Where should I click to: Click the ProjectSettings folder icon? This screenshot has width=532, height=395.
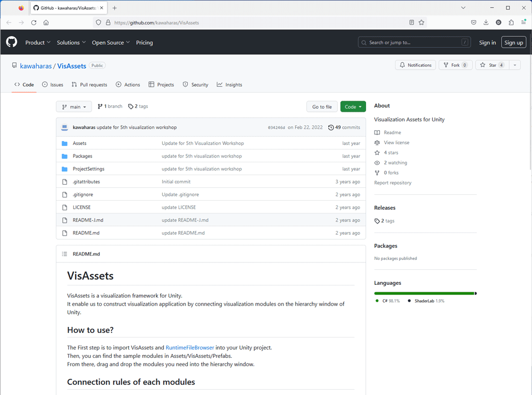[x=64, y=169]
